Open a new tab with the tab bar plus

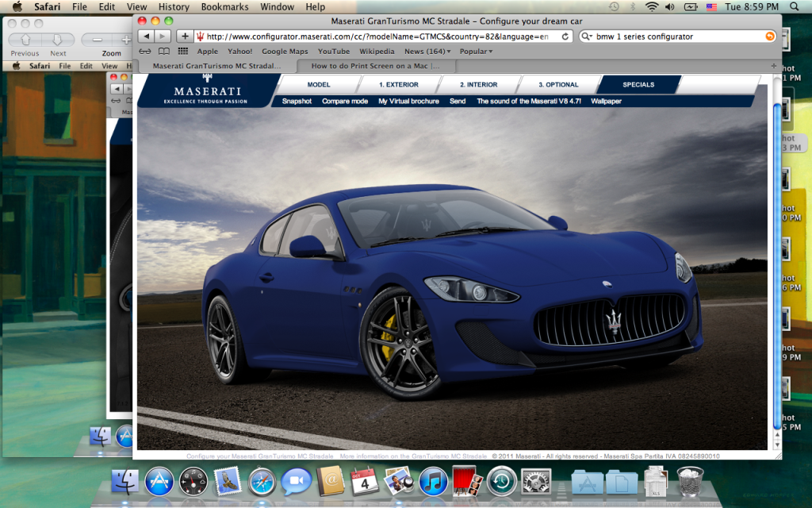[x=774, y=66]
